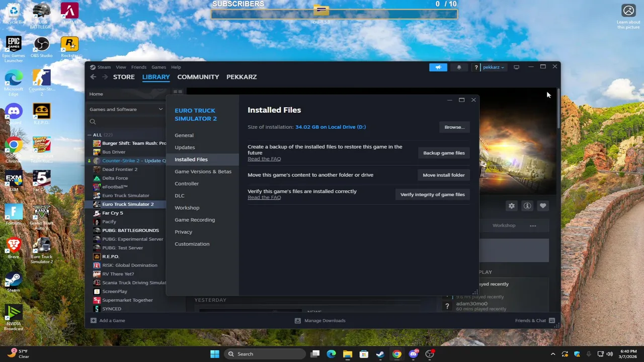Click the Windows Start button

click(x=215, y=354)
